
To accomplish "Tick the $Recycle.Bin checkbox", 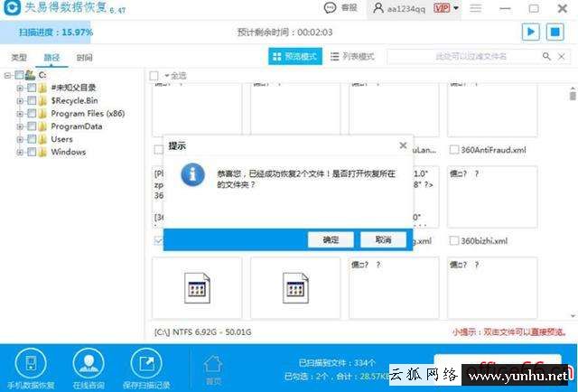I will tap(32, 100).
